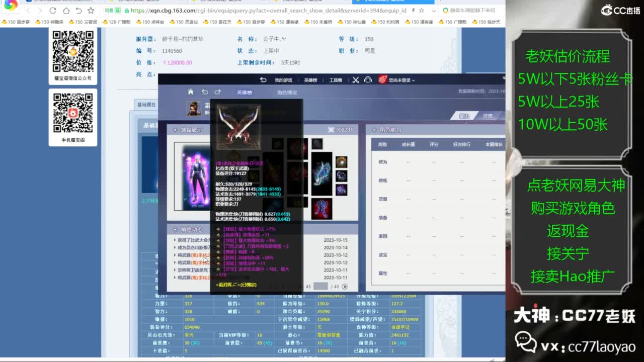Select the red boots equipment slot
This screenshot has width=644, height=362.
click(321, 208)
